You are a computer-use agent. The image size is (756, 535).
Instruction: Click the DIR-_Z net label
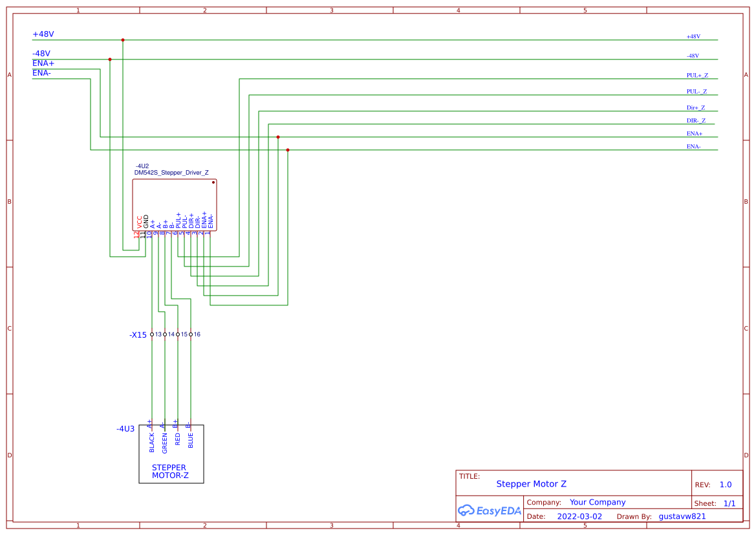tap(697, 120)
